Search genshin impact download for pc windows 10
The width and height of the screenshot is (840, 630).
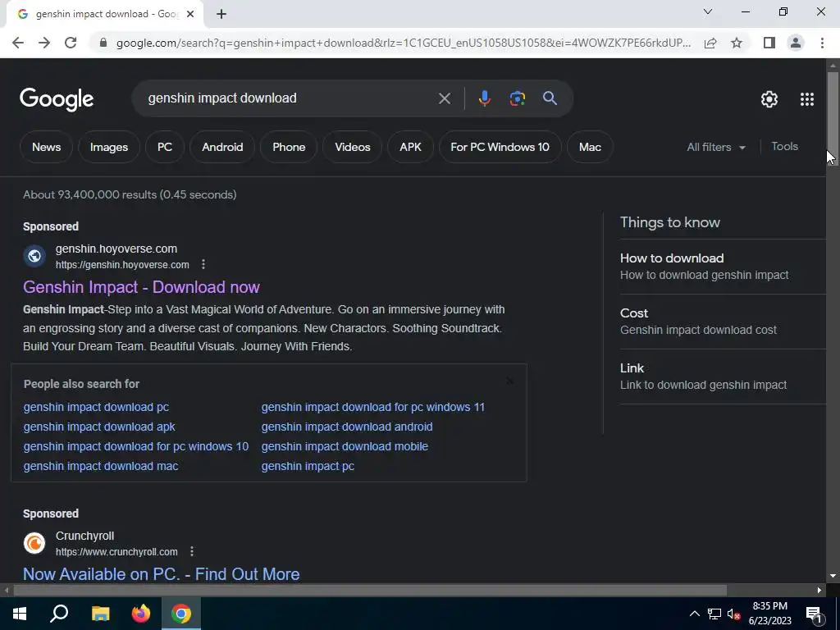tap(136, 447)
